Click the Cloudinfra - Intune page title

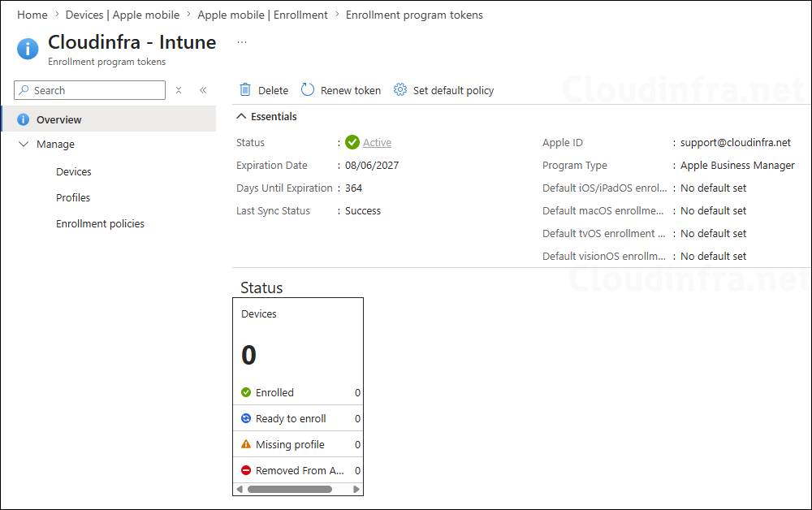[132, 42]
